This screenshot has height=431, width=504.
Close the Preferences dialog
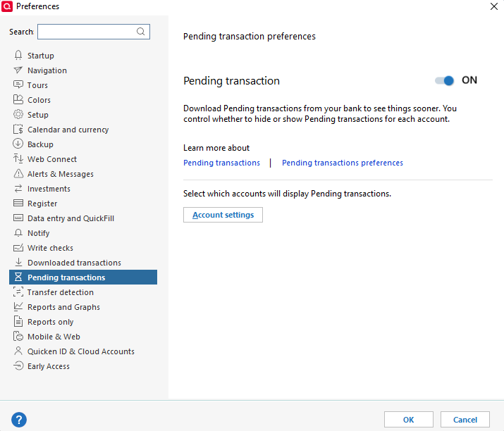(x=494, y=6)
